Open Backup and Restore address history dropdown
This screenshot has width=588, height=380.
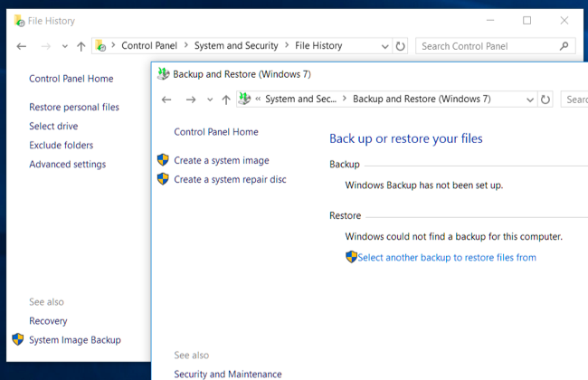pyautogui.click(x=530, y=100)
